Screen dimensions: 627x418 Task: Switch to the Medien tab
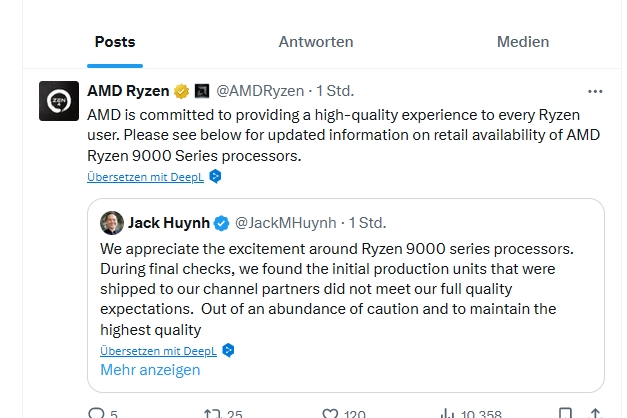tap(522, 42)
